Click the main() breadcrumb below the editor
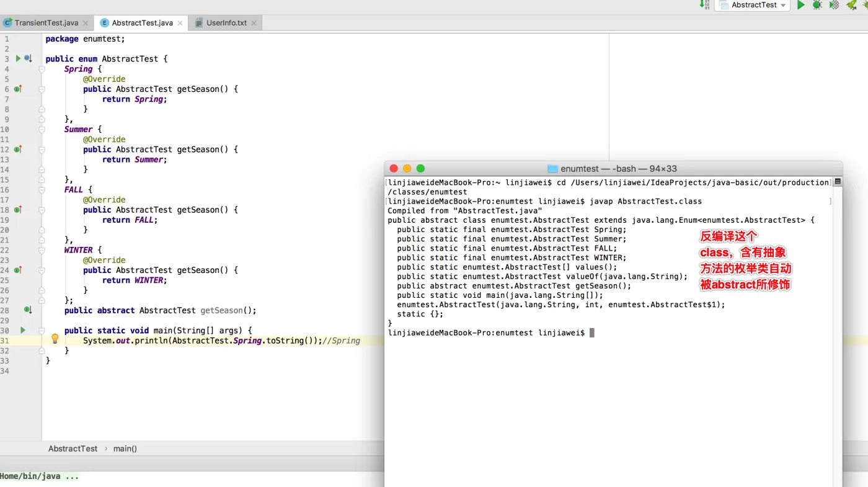This screenshot has height=487, width=868. pos(125,449)
